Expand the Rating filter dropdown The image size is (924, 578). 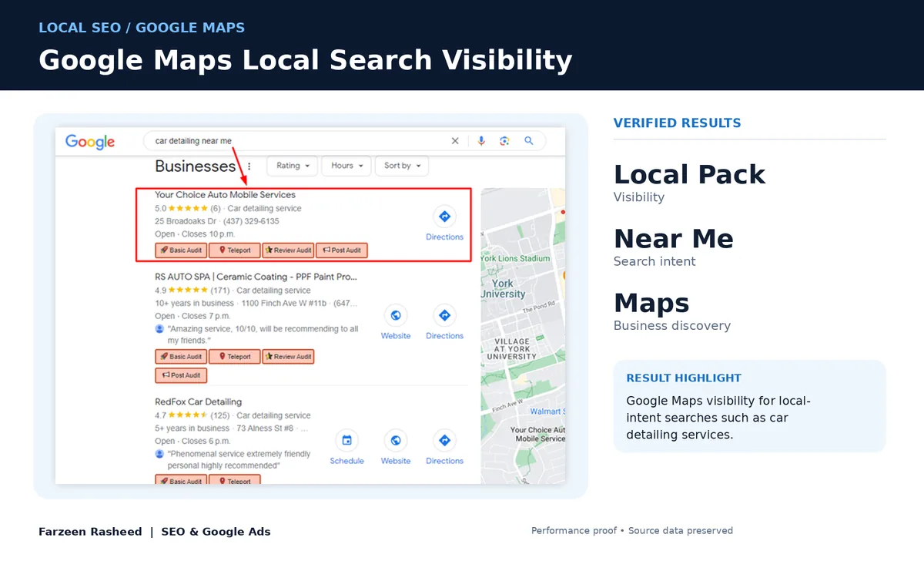tap(292, 166)
